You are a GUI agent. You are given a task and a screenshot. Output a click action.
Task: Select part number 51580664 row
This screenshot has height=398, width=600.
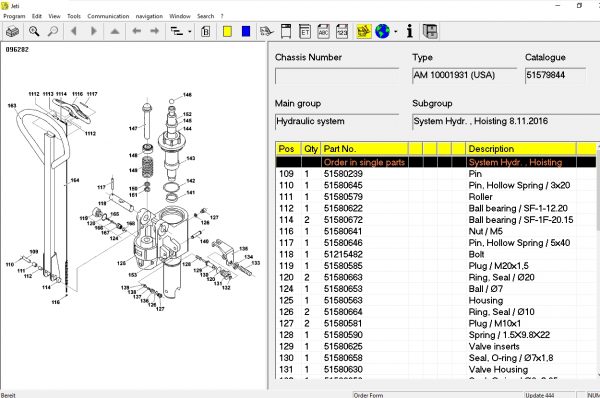[x=436, y=312]
